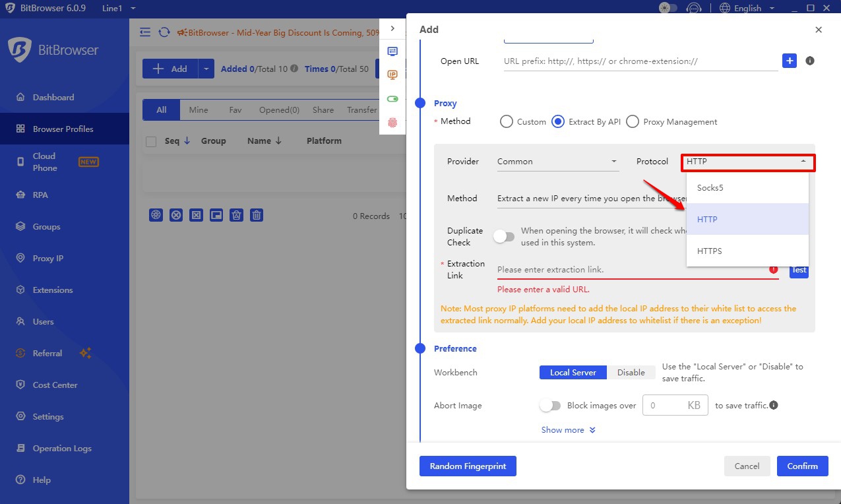The height and width of the screenshot is (504, 841).
Task: Select the Disable workbench option
Action: pyautogui.click(x=631, y=373)
